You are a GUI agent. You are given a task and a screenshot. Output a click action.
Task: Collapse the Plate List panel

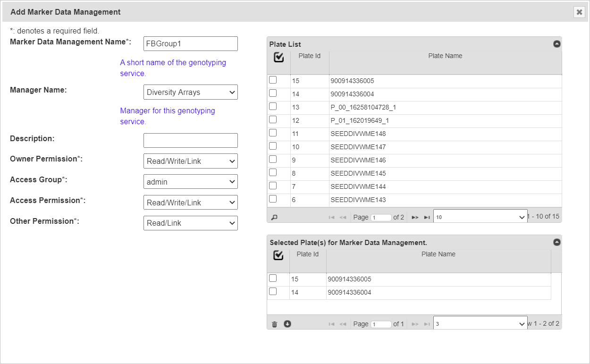tap(556, 44)
